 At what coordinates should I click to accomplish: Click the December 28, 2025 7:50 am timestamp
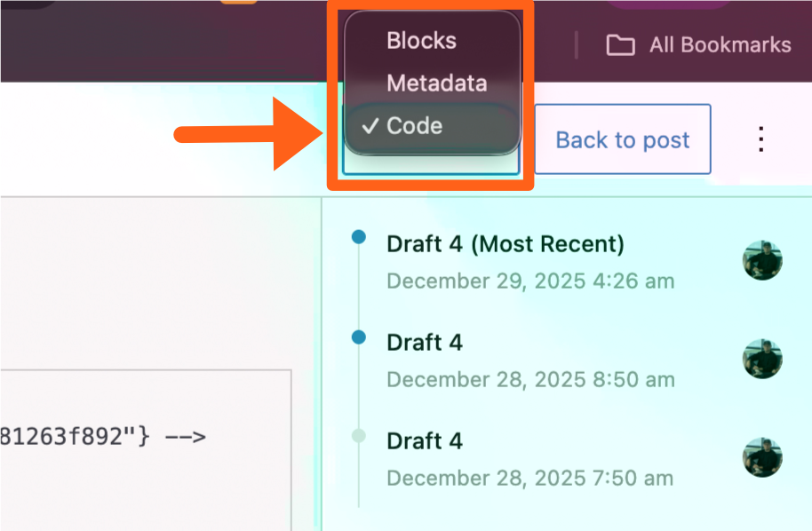pyautogui.click(x=530, y=478)
